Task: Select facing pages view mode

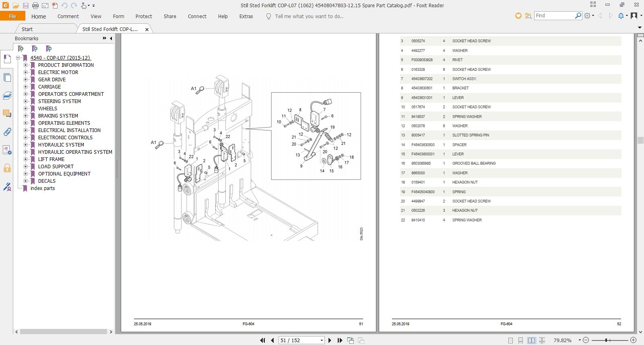Action: coord(531,340)
